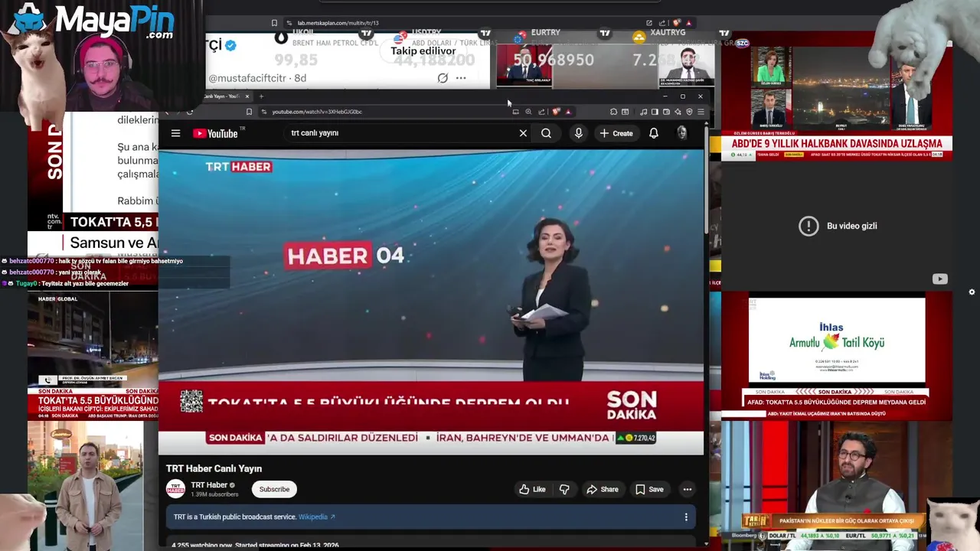Open media control music note icon
The width and height of the screenshot is (980, 551).
point(643,112)
